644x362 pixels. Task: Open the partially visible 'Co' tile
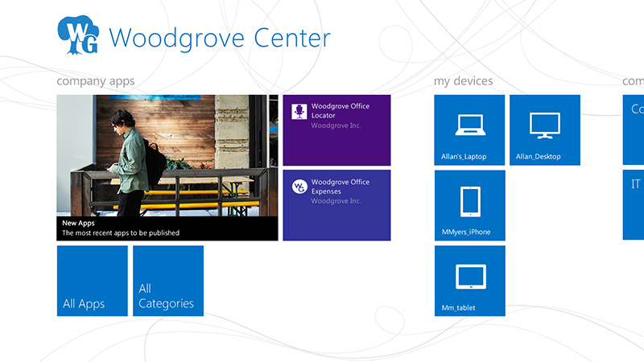[x=634, y=130]
